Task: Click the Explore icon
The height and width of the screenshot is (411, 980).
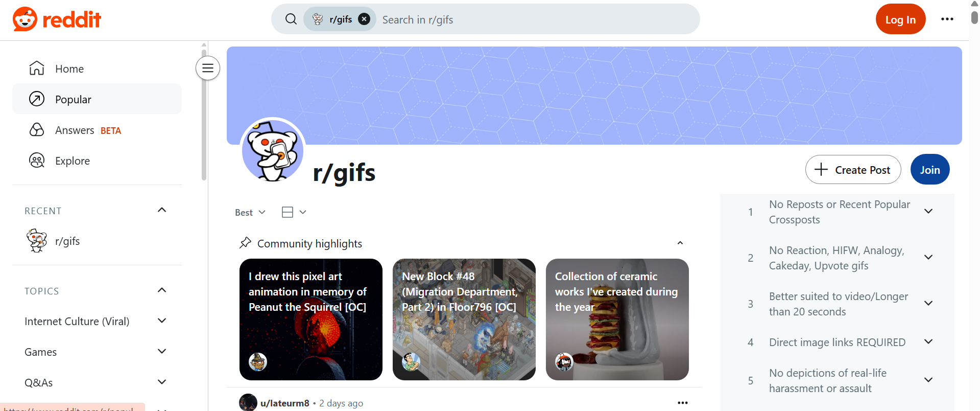Action: point(37,161)
